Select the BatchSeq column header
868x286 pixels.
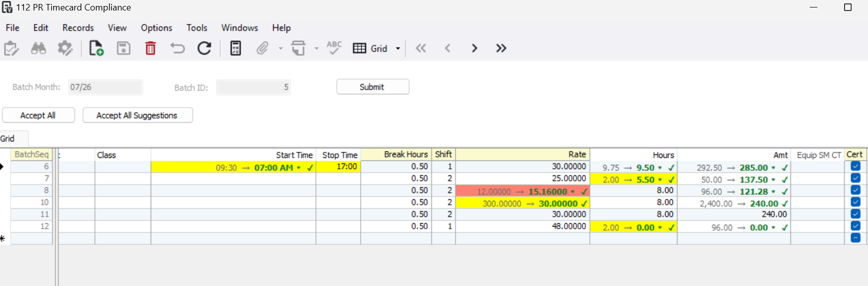click(x=31, y=154)
